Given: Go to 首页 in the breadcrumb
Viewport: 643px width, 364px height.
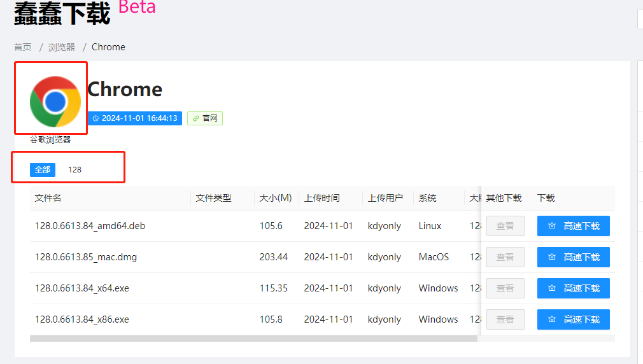Looking at the screenshot, I should (22, 47).
